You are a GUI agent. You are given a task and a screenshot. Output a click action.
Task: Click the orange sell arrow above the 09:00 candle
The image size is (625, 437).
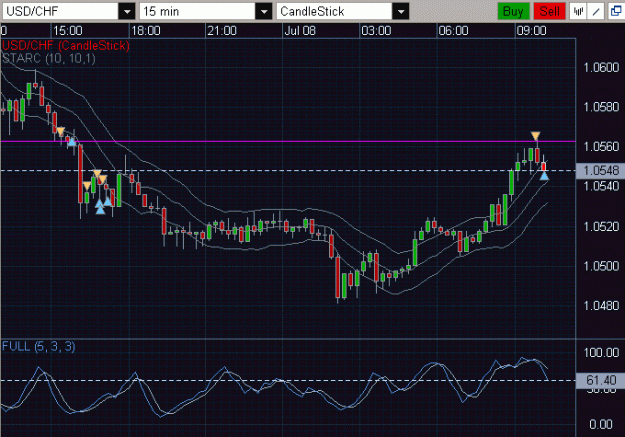click(536, 136)
